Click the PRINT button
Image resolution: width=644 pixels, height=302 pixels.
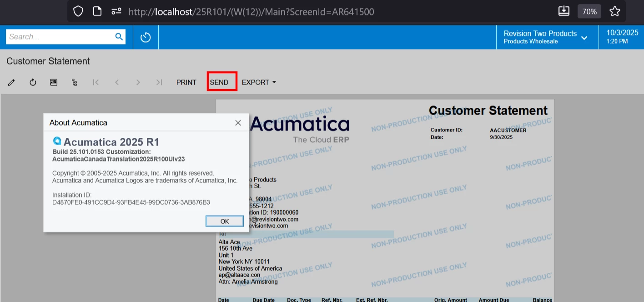click(x=186, y=82)
